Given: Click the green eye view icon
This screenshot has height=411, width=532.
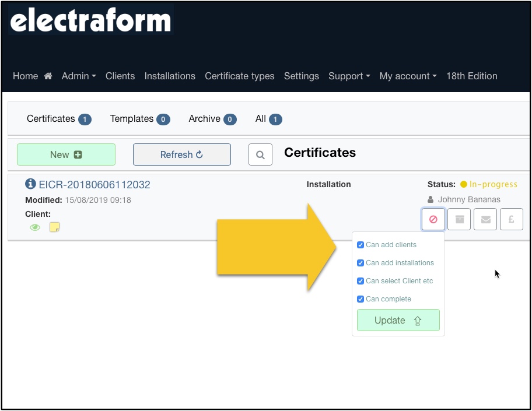Looking at the screenshot, I should 35,227.
